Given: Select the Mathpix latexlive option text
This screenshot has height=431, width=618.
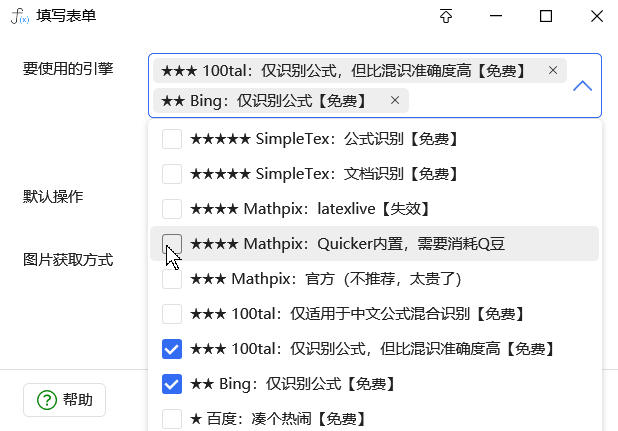Looking at the screenshot, I should 311,209.
